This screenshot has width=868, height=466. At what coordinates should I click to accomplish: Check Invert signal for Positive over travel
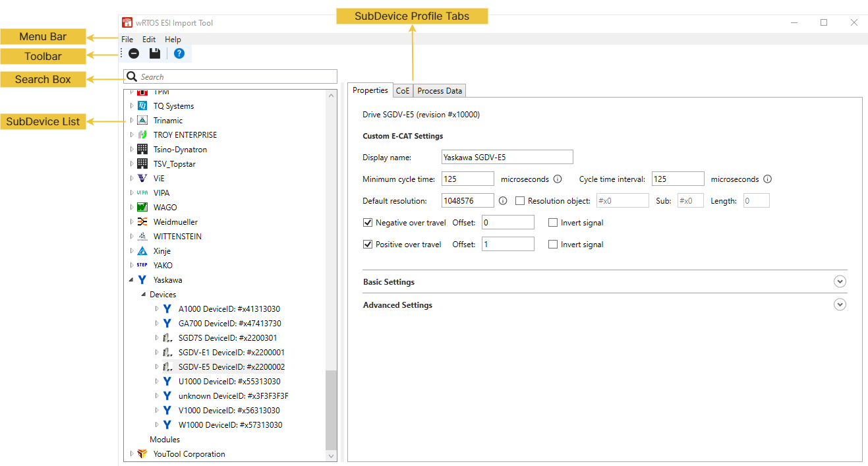[553, 245]
